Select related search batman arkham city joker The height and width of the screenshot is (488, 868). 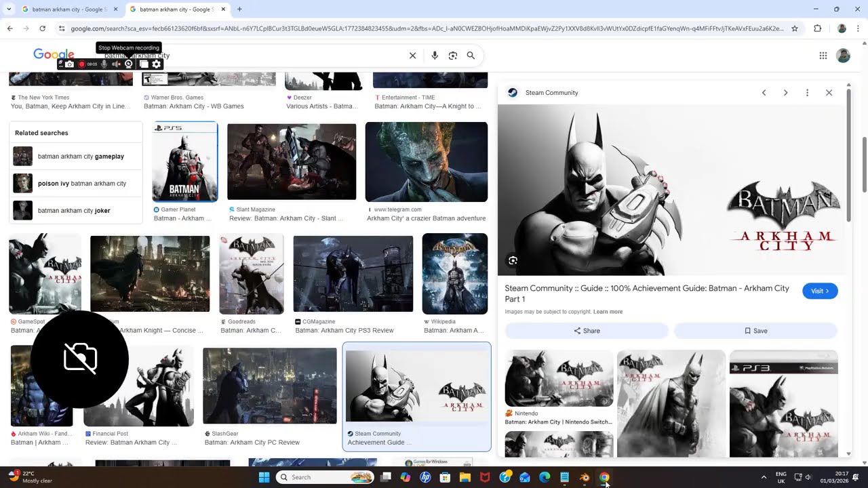(76, 211)
